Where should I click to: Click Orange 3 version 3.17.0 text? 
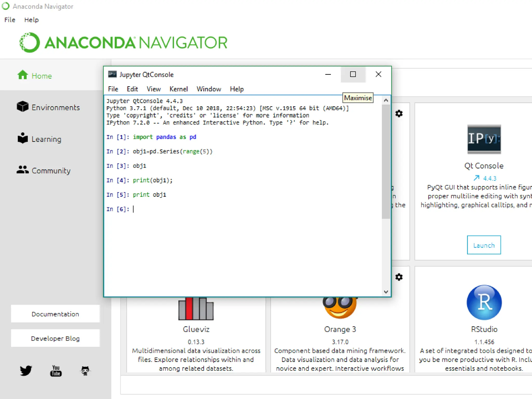click(x=340, y=342)
